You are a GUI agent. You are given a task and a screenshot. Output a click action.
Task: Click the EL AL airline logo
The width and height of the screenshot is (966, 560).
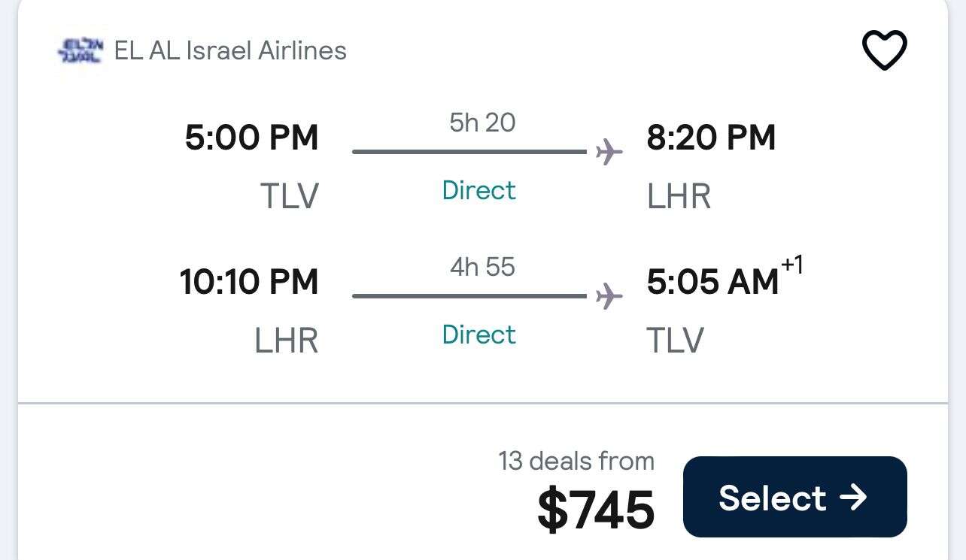80,50
